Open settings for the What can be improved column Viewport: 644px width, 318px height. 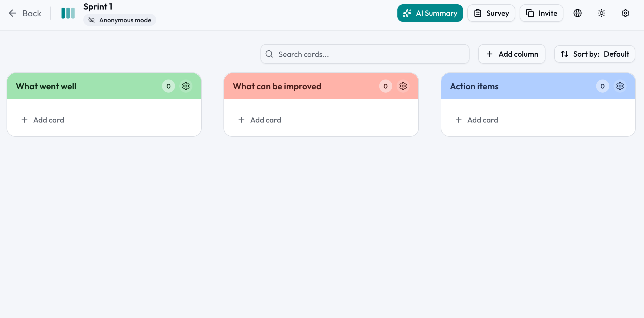(403, 86)
